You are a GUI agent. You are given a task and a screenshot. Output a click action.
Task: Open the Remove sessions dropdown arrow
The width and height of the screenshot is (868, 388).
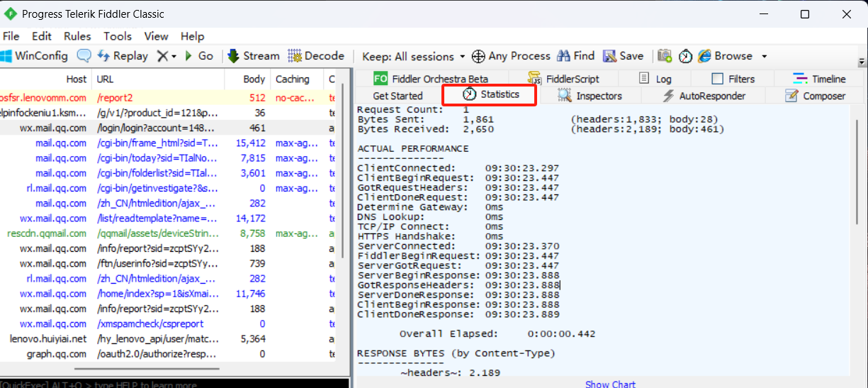click(x=174, y=56)
